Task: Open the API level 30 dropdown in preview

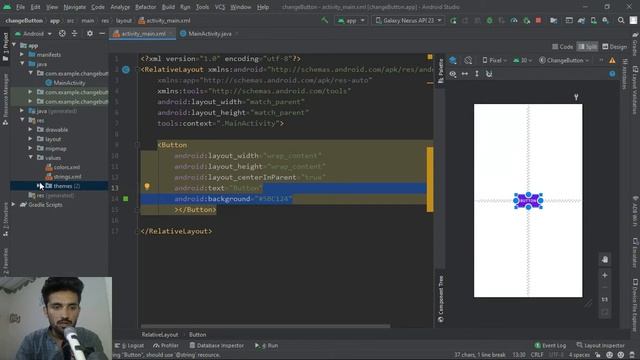Action: [x=523, y=60]
